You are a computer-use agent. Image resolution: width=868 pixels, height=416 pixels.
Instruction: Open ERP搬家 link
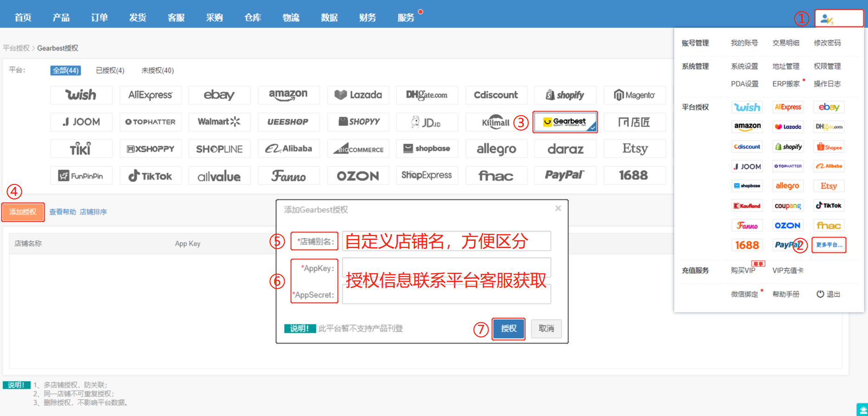point(786,84)
